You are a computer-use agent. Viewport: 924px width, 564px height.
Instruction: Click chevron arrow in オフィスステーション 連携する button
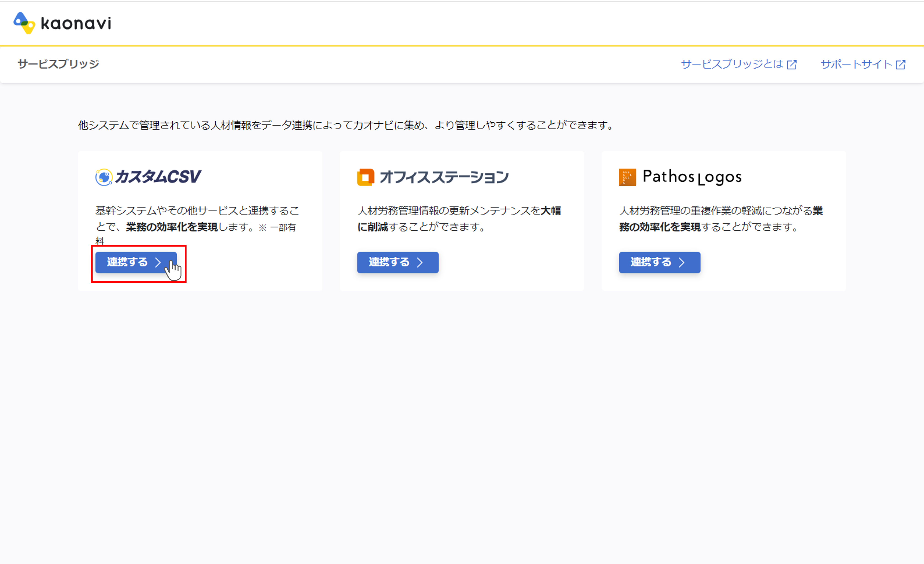pyautogui.click(x=420, y=262)
